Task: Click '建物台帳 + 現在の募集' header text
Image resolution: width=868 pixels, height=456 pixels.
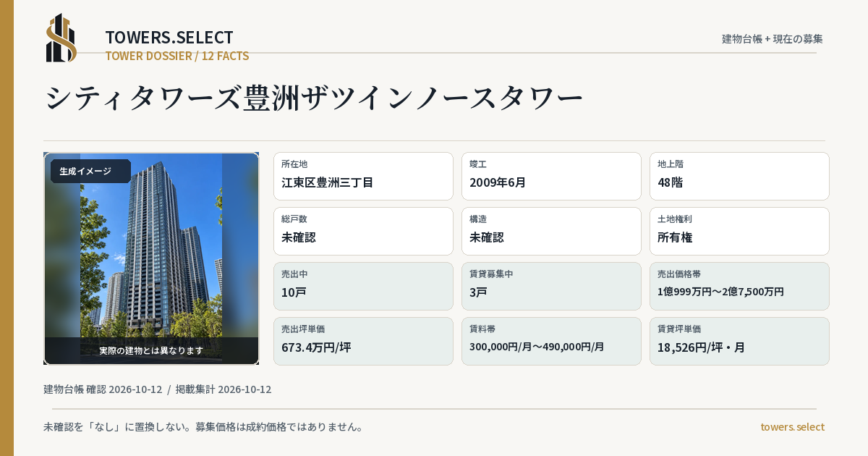Action: pos(773,39)
